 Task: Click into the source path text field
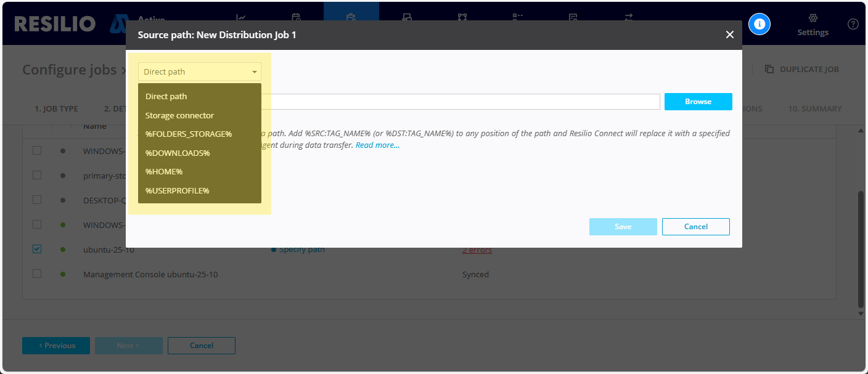coord(462,102)
